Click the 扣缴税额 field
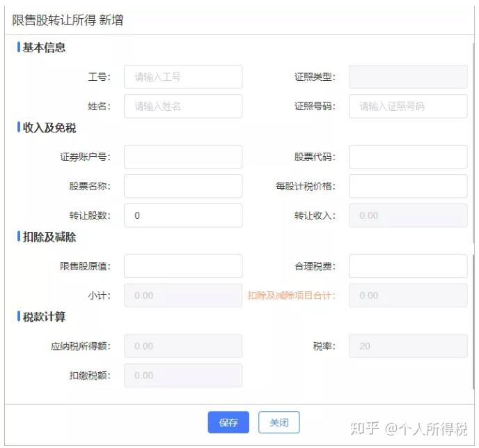This screenshot has width=479, height=448. (183, 376)
